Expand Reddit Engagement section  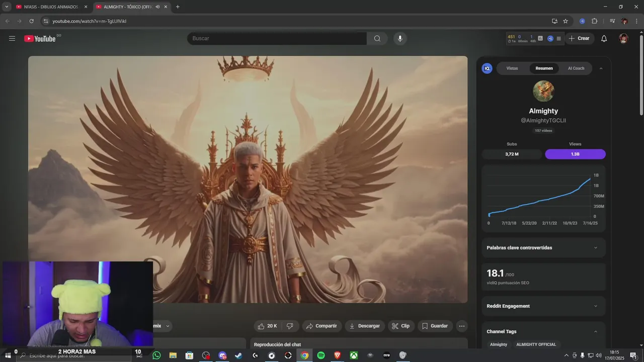(543, 306)
